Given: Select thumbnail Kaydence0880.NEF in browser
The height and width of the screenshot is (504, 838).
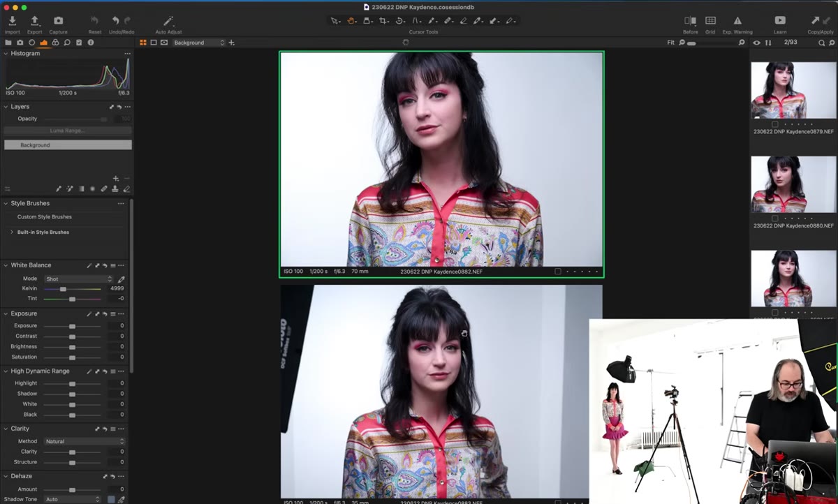Looking at the screenshot, I should [793, 184].
